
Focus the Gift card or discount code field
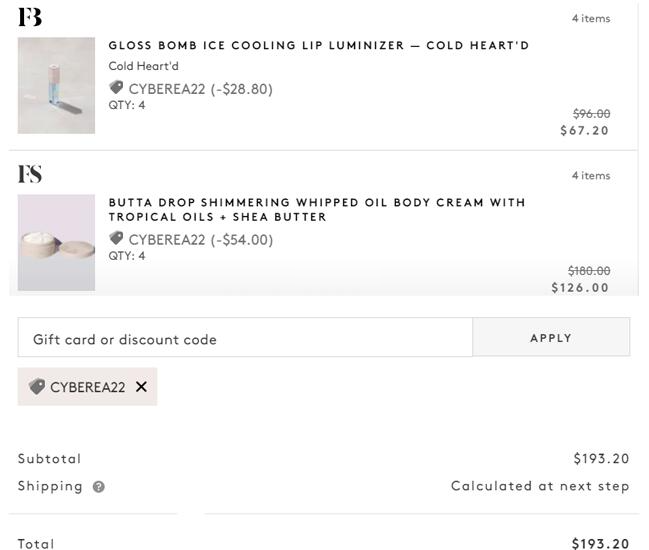click(x=245, y=337)
